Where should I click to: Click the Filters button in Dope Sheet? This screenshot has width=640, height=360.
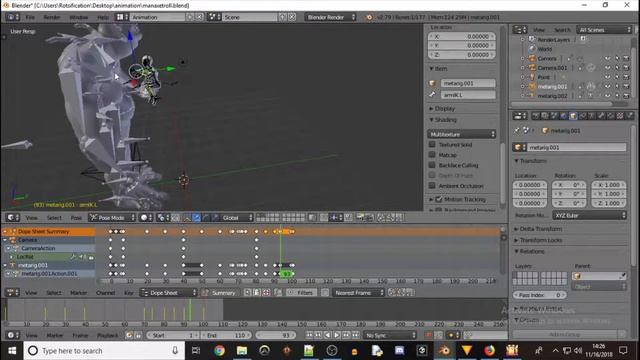(301, 293)
